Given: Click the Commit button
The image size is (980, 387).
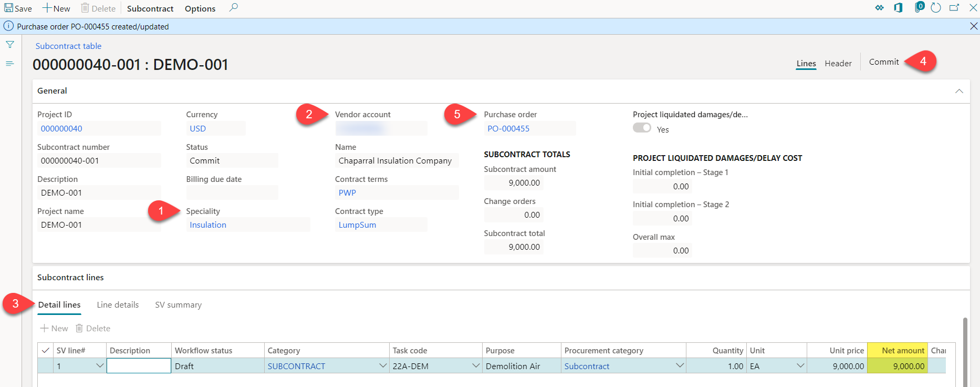Looking at the screenshot, I should [x=884, y=62].
